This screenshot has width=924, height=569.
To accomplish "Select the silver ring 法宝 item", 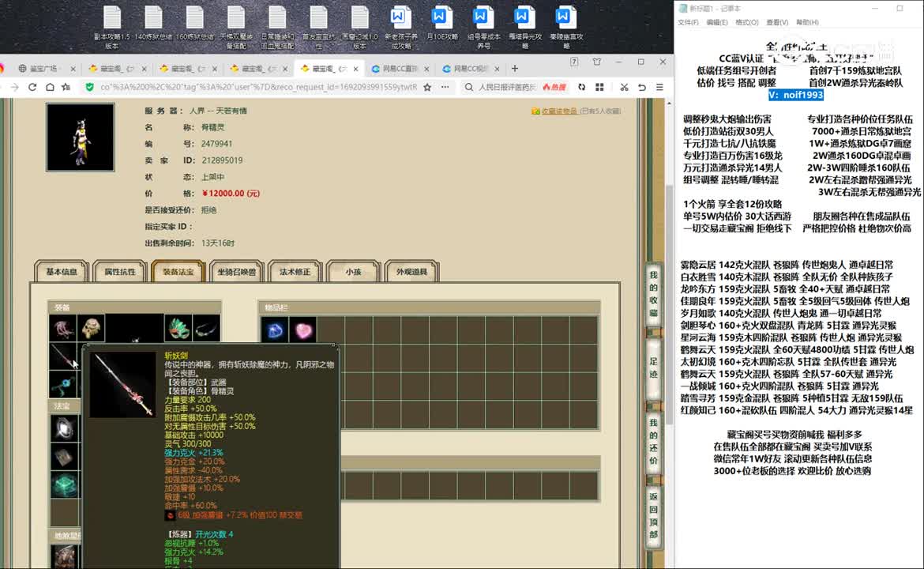I will coord(64,428).
